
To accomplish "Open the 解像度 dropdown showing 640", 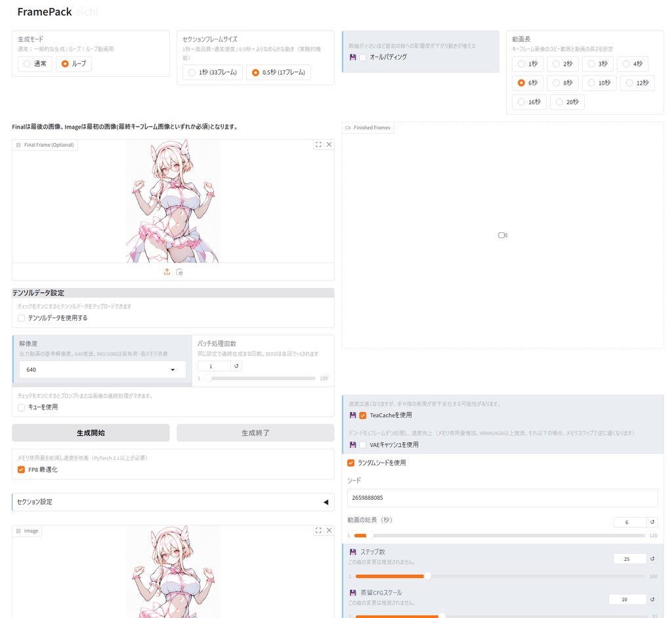I will coord(102,370).
